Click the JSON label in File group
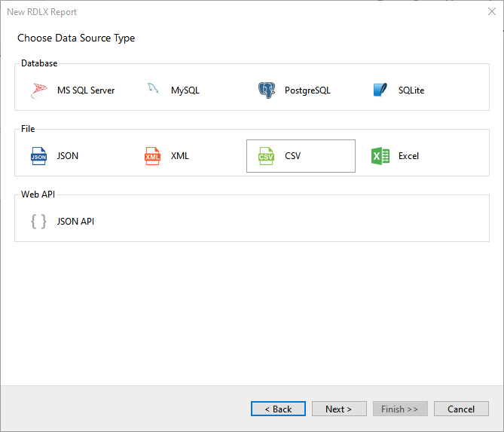Viewport: 504px width, 432px height. 68,156
